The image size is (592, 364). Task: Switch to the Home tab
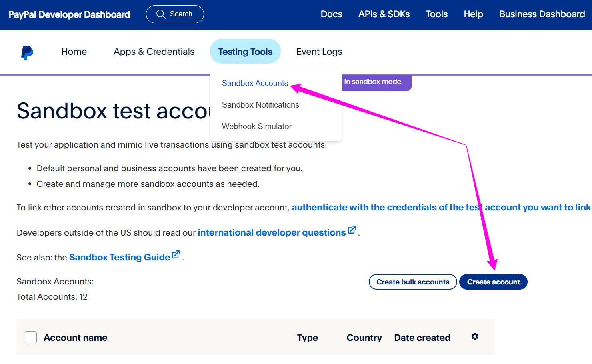pyautogui.click(x=74, y=51)
